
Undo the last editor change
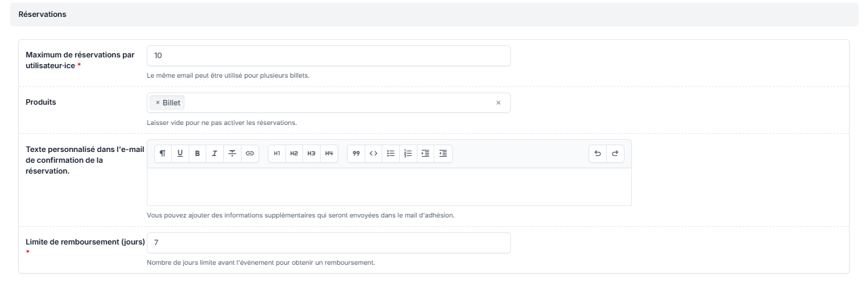[x=597, y=153]
